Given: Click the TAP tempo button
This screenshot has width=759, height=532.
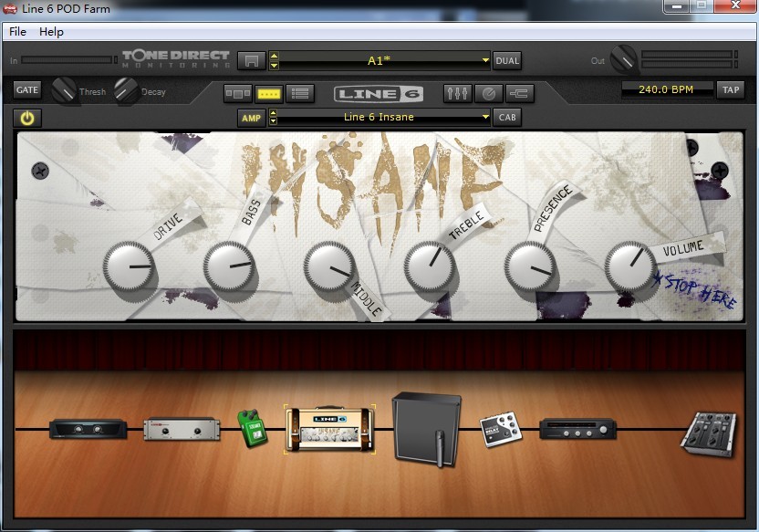Looking at the screenshot, I should (x=731, y=90).
